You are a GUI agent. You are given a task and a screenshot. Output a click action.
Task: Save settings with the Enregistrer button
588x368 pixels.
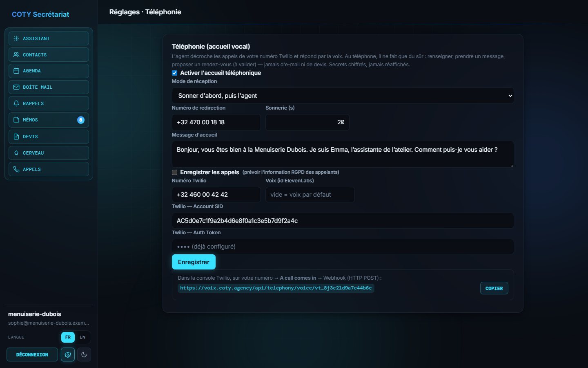coord(194,262)
